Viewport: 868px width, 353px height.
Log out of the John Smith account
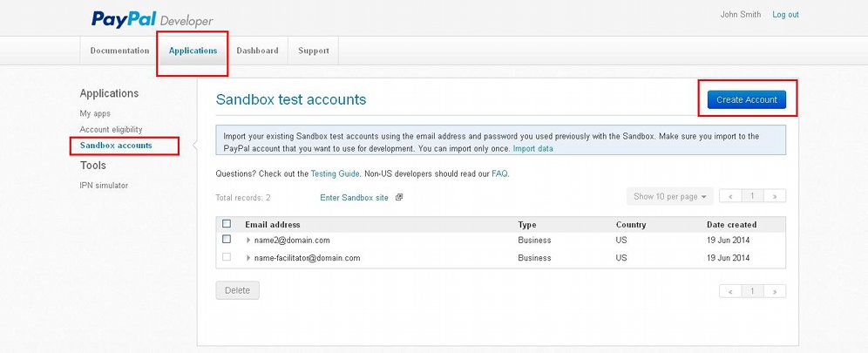tap(785, 15)
